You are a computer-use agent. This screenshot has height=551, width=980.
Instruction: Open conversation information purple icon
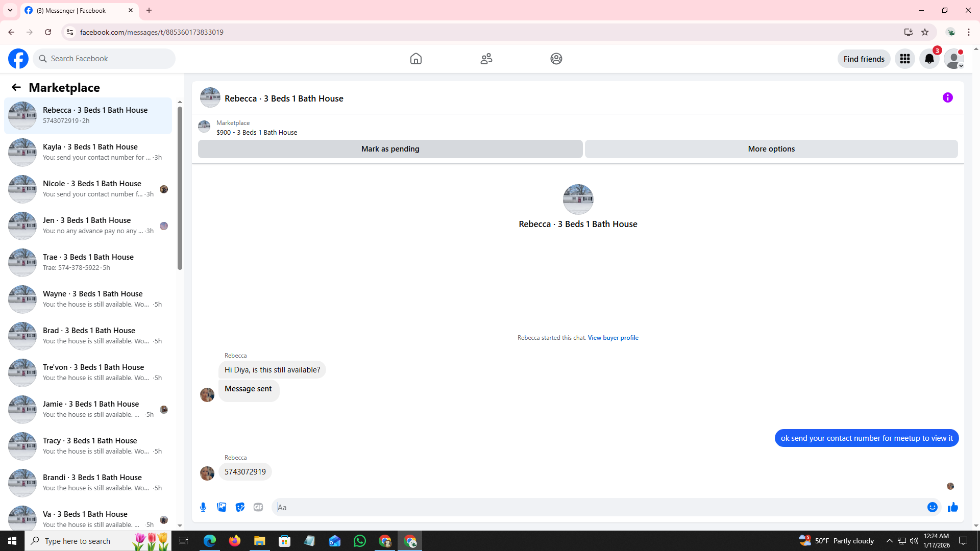947,97
